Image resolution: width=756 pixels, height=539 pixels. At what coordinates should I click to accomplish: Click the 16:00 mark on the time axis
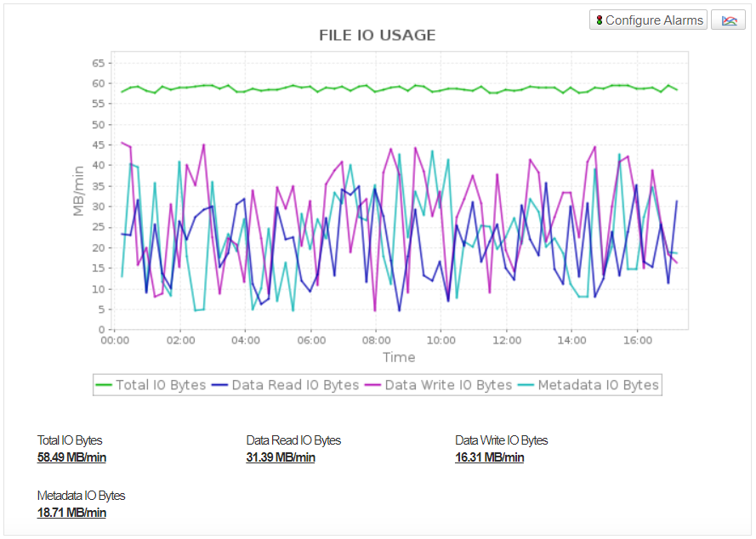pyautogui.click(x=637, y=340)
